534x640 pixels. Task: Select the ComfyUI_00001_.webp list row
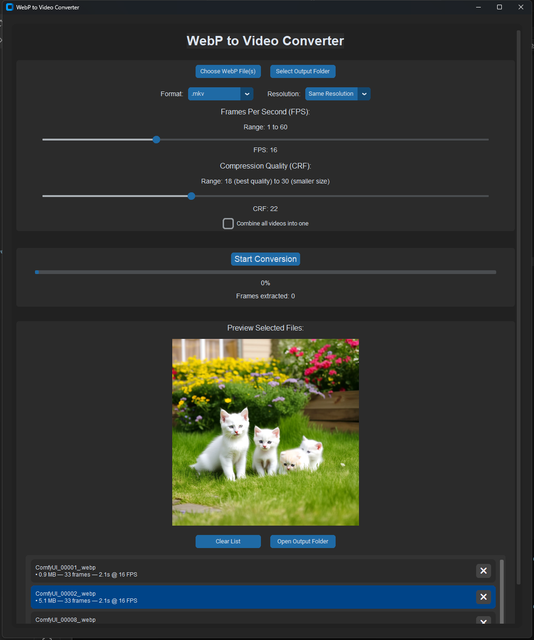(x=263, y=571)
